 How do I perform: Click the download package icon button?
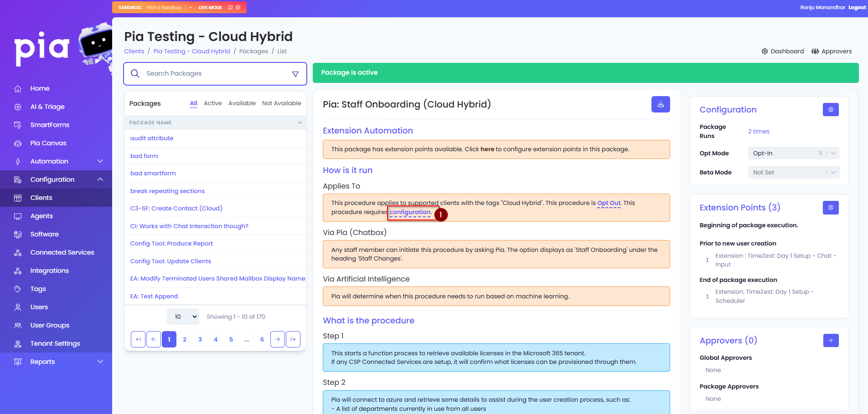tap(661, 104)
